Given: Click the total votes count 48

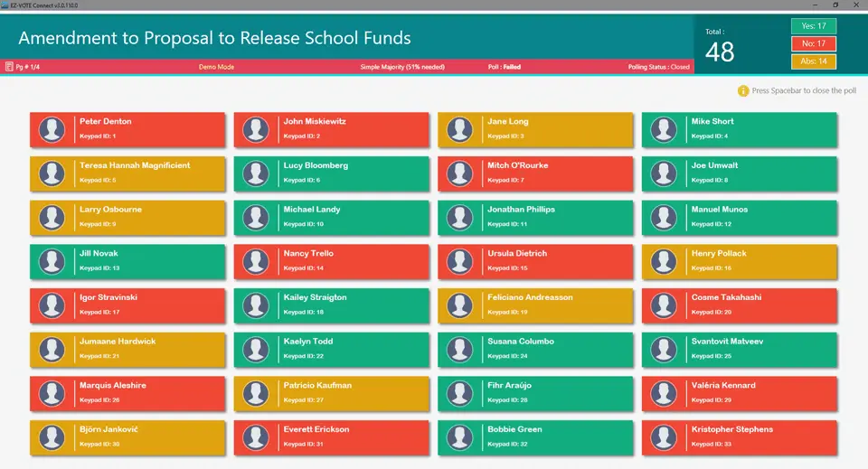Looking at the screenshot, I should point(720,52).
